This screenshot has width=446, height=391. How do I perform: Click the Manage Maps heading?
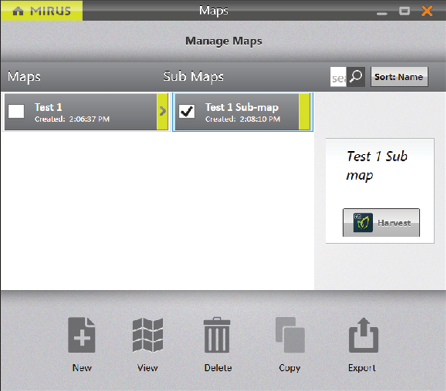pyautogui.click(x=224, y=41)
